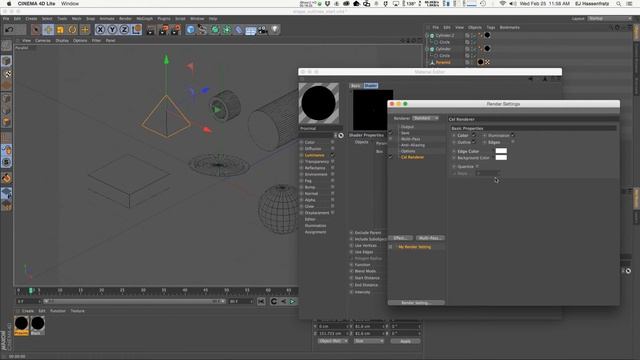Toggle the Multi-Pass checkbox in Render Settings
640x360 pixels.
(391, 139)
